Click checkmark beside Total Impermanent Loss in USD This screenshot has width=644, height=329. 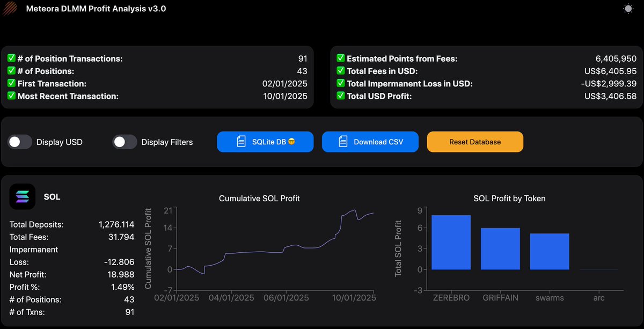click(341, 84)
